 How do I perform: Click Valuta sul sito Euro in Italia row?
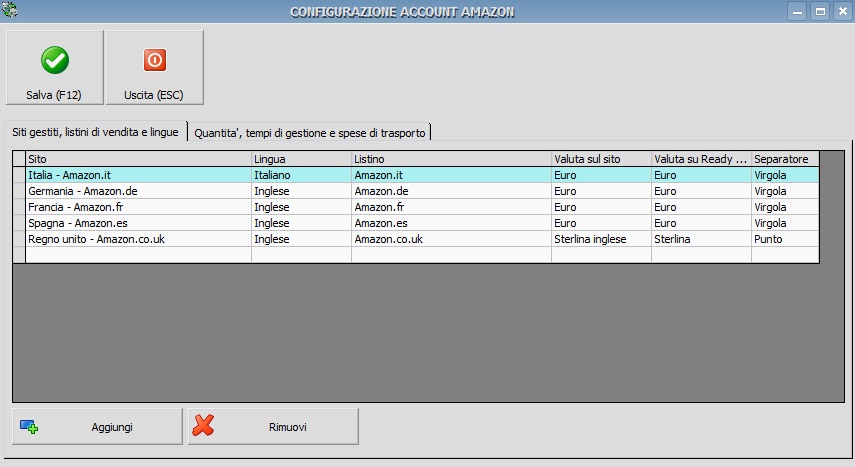pos(601,175)
